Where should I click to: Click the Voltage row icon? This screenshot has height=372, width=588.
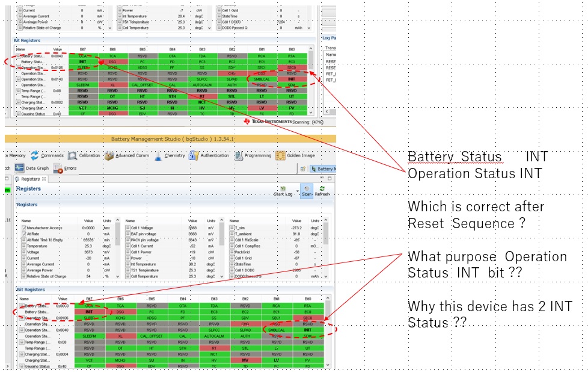(x=23, y=252)
